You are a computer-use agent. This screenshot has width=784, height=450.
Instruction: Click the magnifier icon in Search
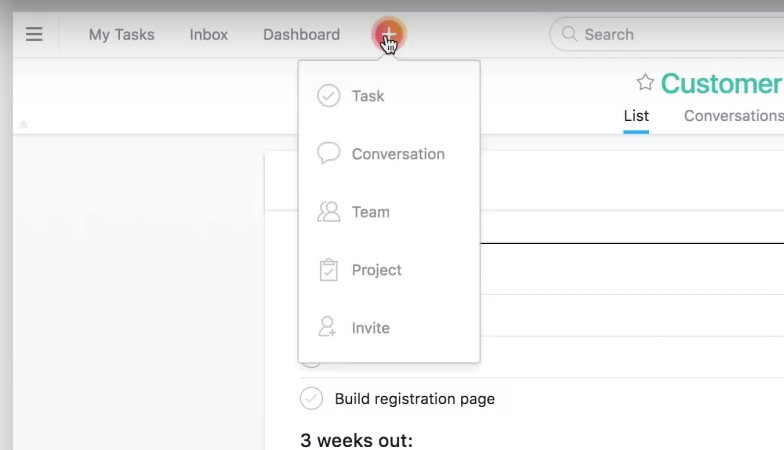pyautogui.click(x=569, y=34)
